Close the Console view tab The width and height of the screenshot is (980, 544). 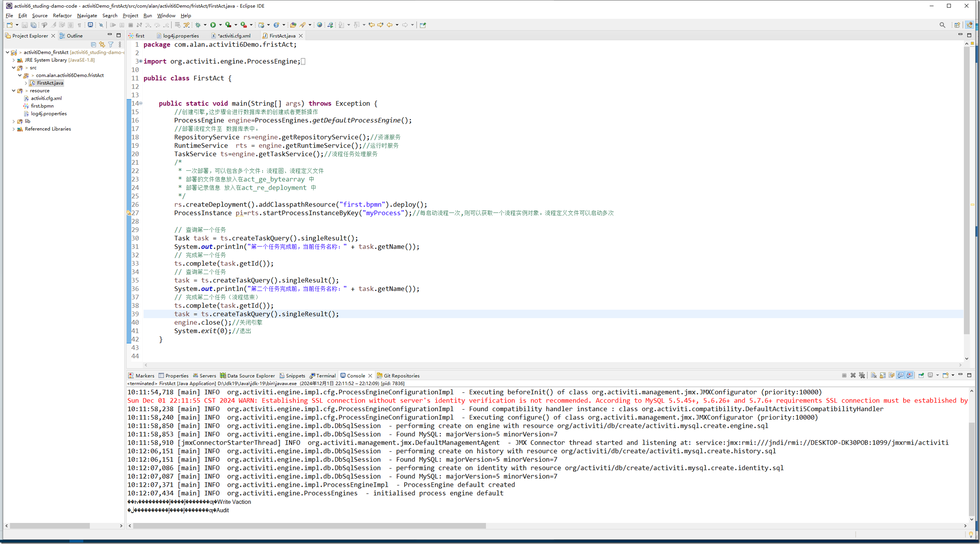[370, 375]
